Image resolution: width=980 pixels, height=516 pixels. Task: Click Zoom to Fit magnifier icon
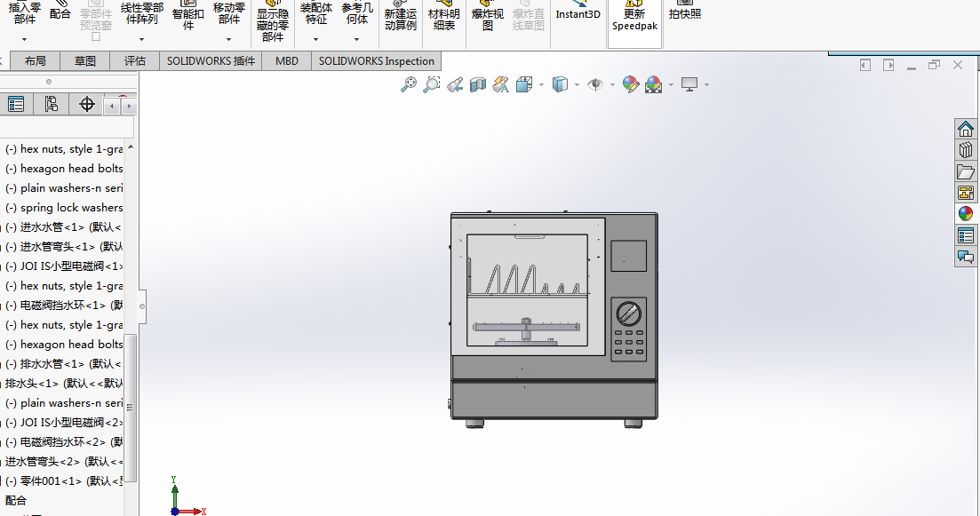[408, 84]
